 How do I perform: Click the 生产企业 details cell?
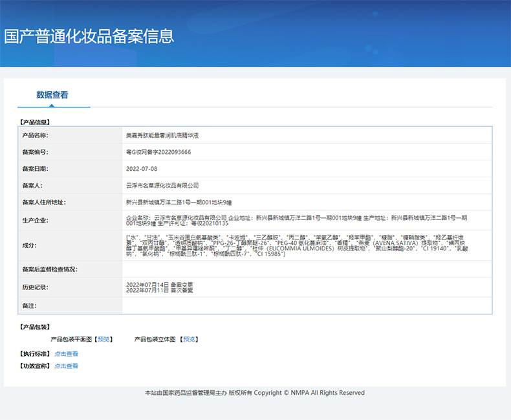pyautogui.click(x=307, y=221)
